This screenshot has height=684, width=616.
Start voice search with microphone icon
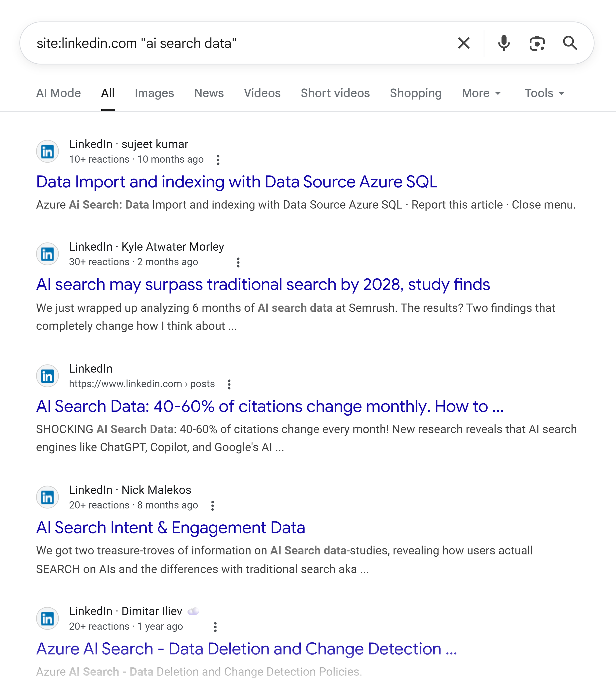[x=504, y=43]
